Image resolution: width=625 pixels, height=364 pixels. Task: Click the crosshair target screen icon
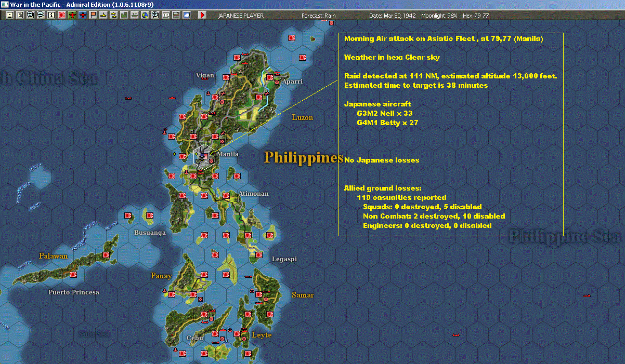155,15
